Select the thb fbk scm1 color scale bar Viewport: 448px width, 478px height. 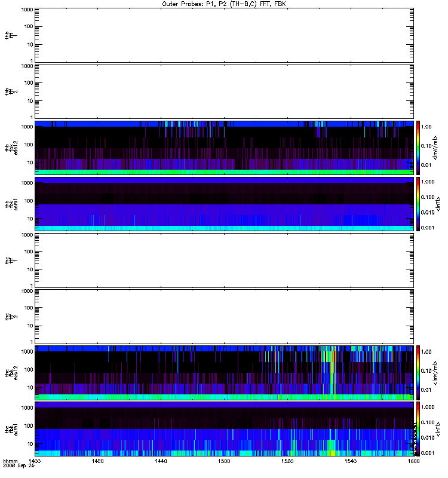(x=418, y=204)
